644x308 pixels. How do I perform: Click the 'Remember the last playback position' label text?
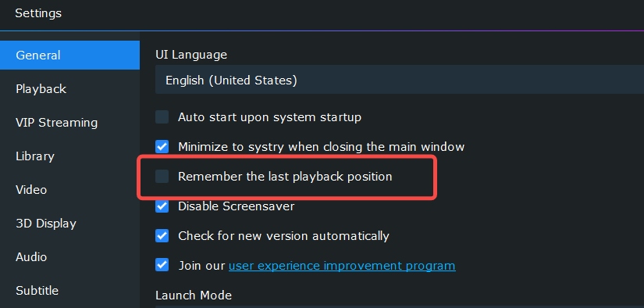point(285,177)
